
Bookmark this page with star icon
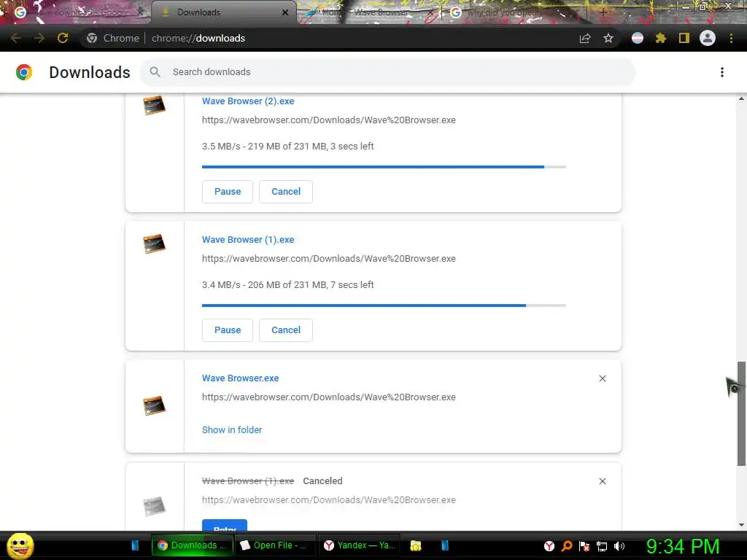(x=608, y=38)
